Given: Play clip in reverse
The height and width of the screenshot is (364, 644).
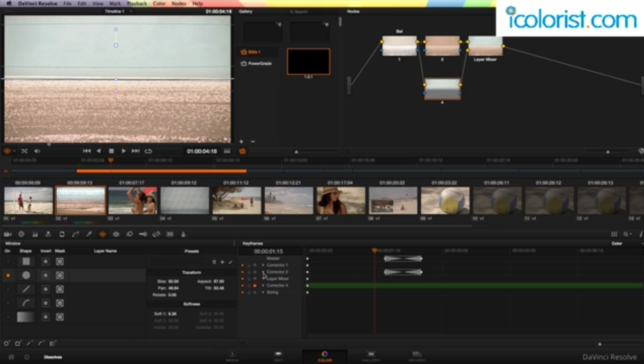Looking at the screenshot, I should [99, 151].
